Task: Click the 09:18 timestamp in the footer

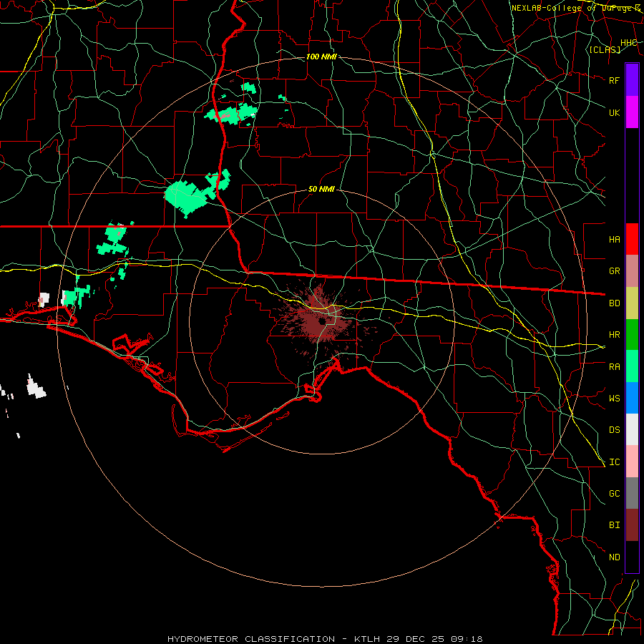Action: coord(466,639)
